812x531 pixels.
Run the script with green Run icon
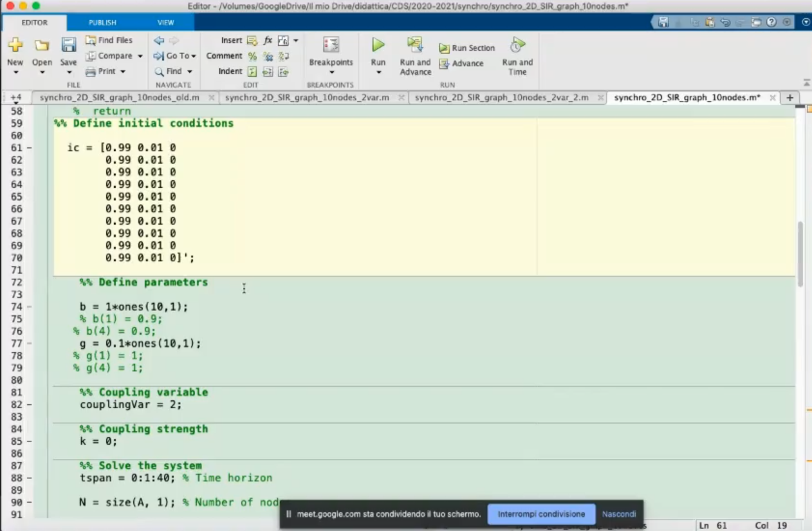pos(378,45)
